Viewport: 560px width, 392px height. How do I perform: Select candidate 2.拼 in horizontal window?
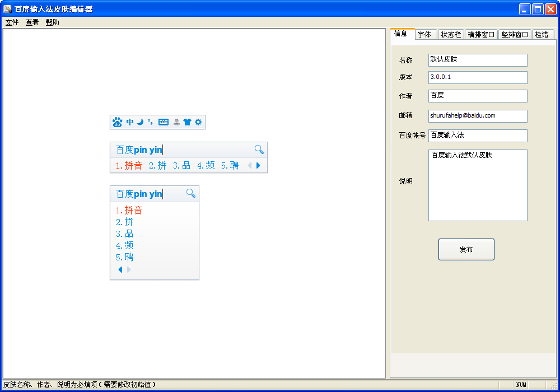[x=158, y=165]
